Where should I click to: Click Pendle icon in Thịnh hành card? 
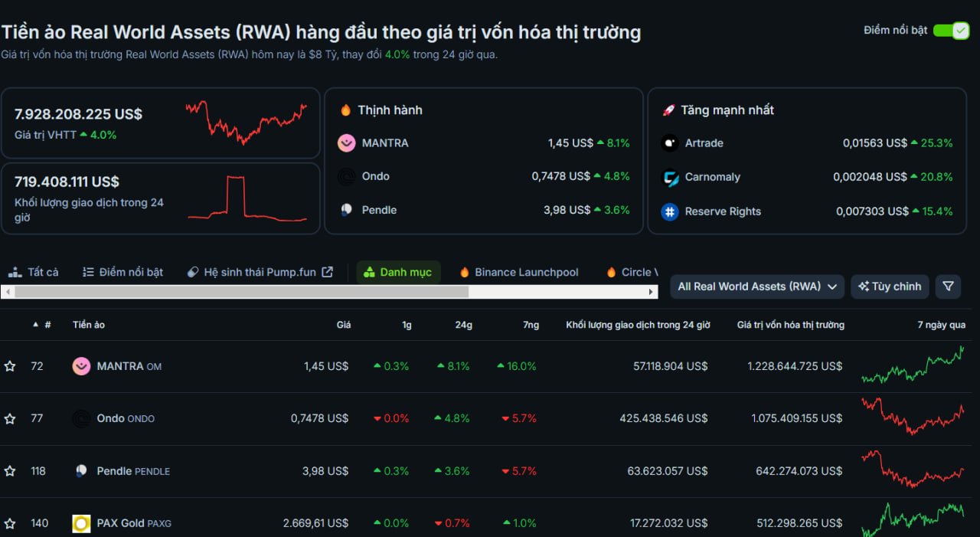click(x=347, y=210)
